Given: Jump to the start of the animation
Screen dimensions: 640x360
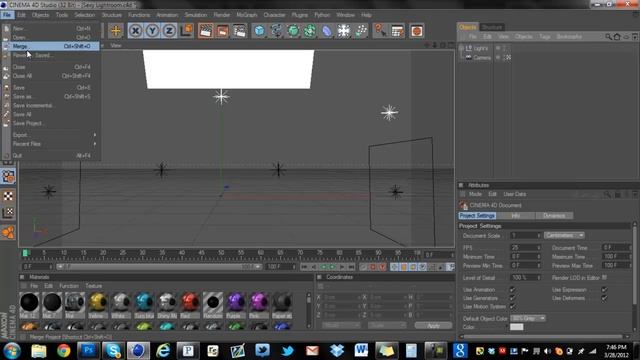Looking at the screenshot, I should pos(304,267).
